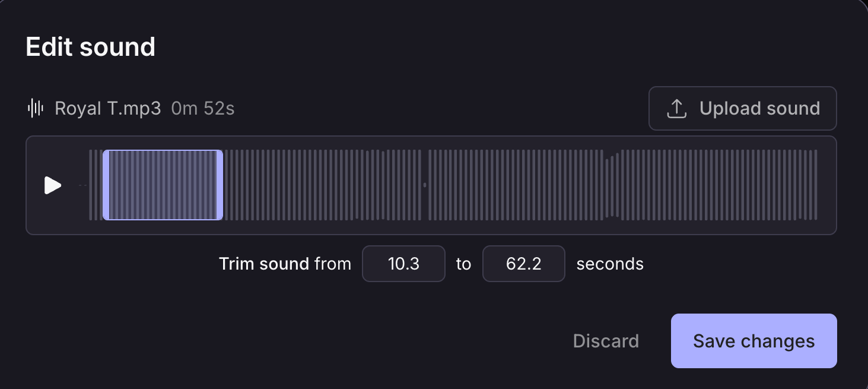Screen dimensions: 868x389
Task: Click the Royal T.mp3 file name
Action: [108, 109]
